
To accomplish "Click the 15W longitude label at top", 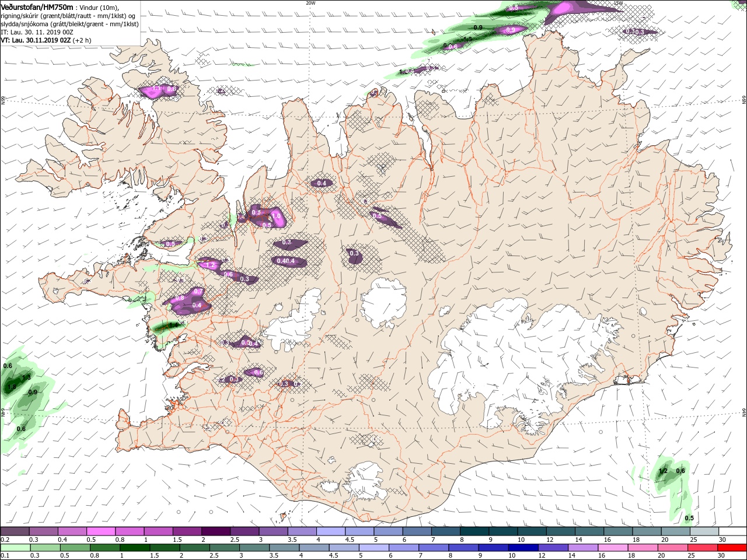I will point(618,3).
